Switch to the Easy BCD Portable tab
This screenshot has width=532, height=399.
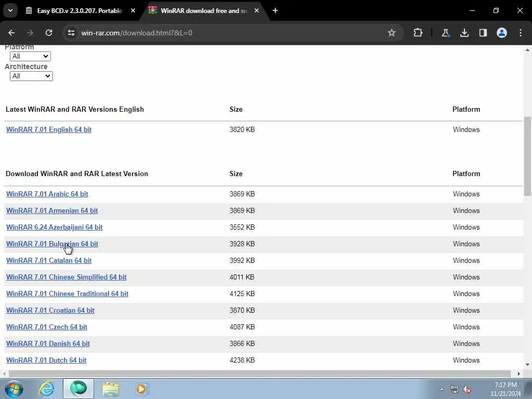pos(79,10)
